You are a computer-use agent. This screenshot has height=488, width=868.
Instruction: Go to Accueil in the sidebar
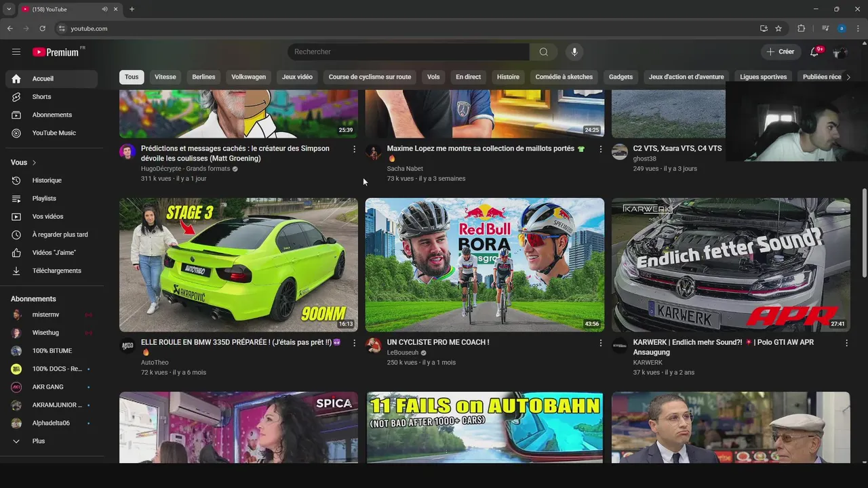[x=52, y=79]
